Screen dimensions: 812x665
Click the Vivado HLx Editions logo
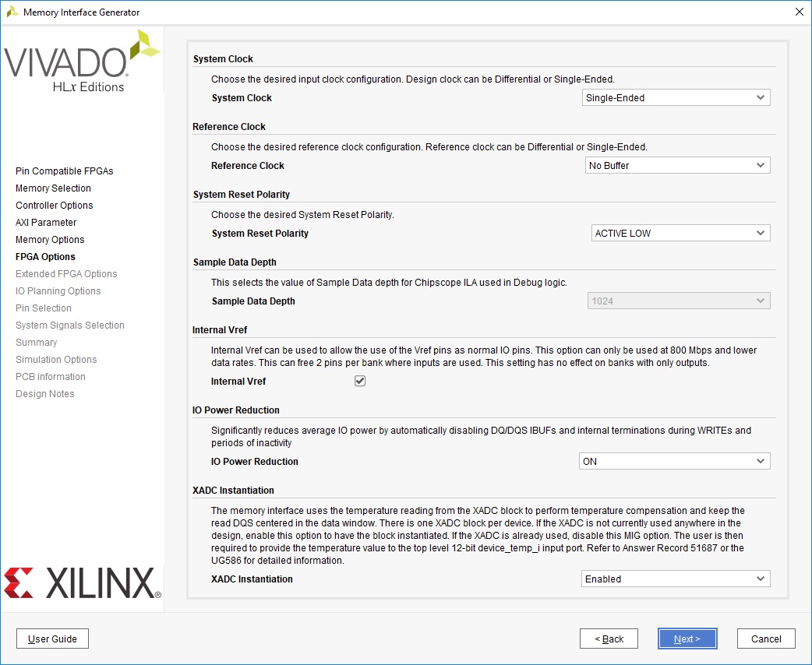pos(83,62)
